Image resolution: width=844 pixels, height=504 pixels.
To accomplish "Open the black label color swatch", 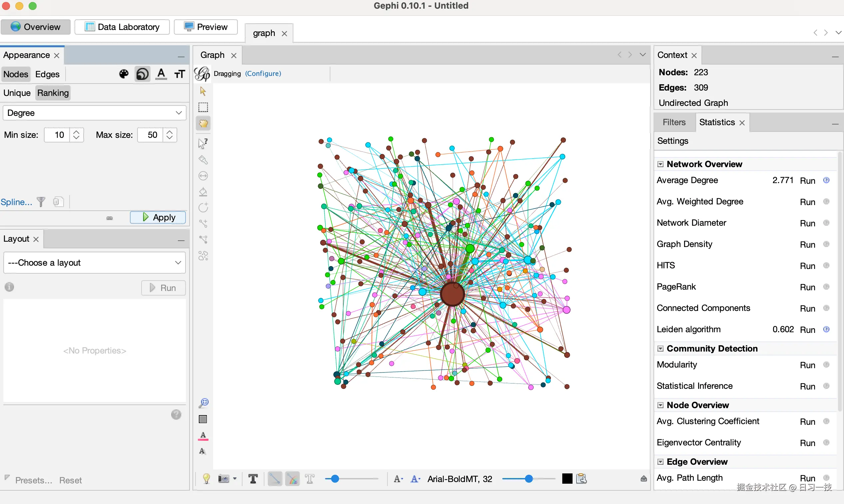I will [x=567, y=479].
